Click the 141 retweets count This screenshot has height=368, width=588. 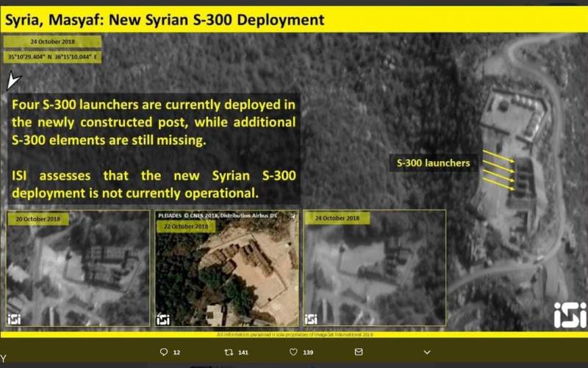[243, 353]
